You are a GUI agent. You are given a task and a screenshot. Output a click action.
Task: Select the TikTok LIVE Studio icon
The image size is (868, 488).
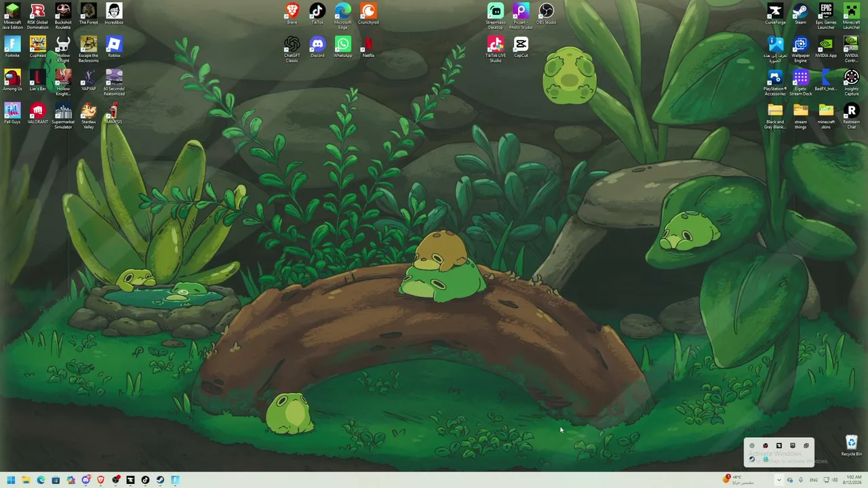pyautogui.click(x=496, y=49)
